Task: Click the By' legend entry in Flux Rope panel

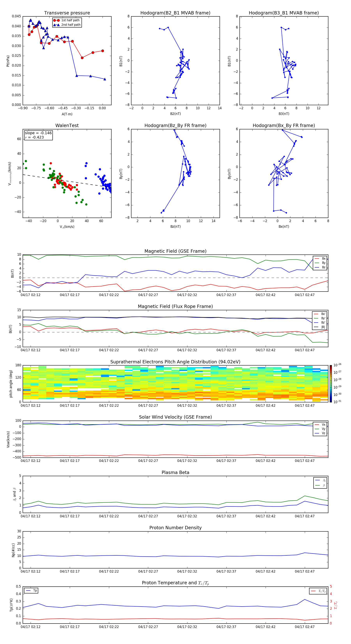Action: click(x=320, y=318)
